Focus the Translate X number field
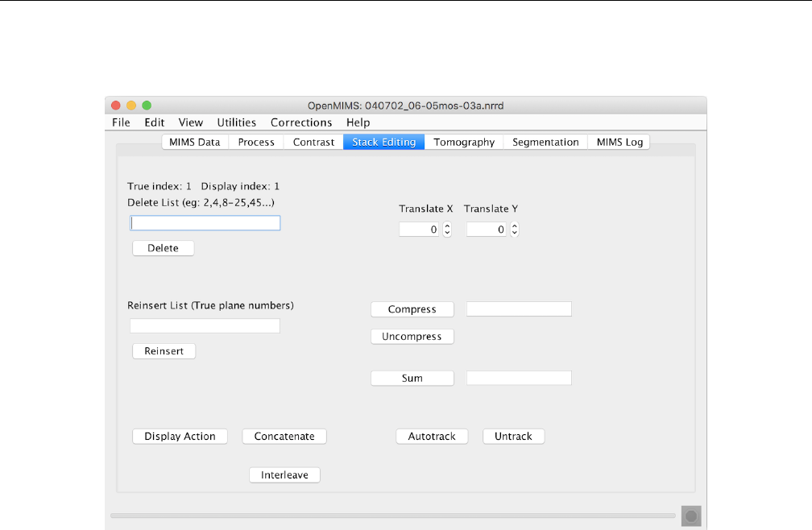Screen dimensions: 812x530 tap(420, 230)
